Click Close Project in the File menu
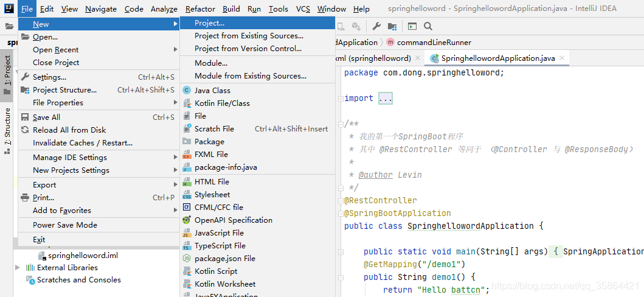Screen dimensions: 644x297 pyautogui.click(x=99, y=63)
